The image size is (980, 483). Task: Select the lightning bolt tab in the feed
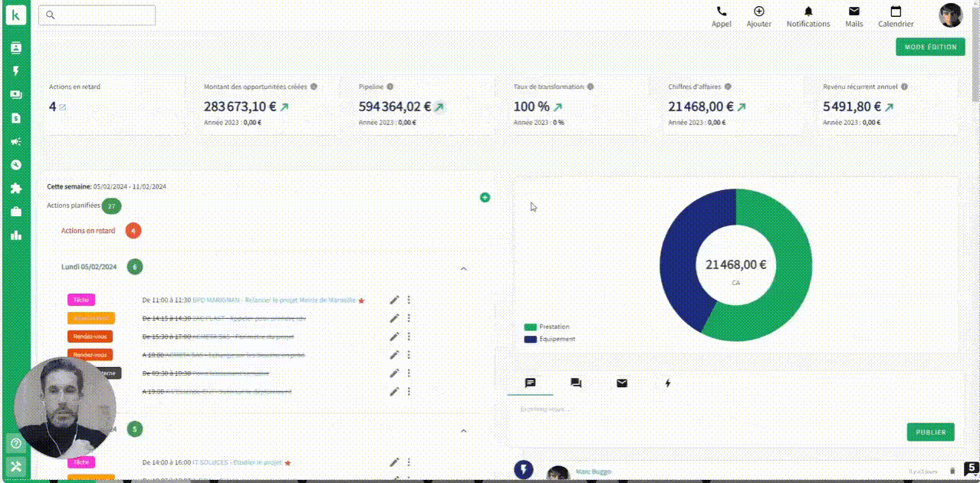pyautogui.click(x=668, y=383)
